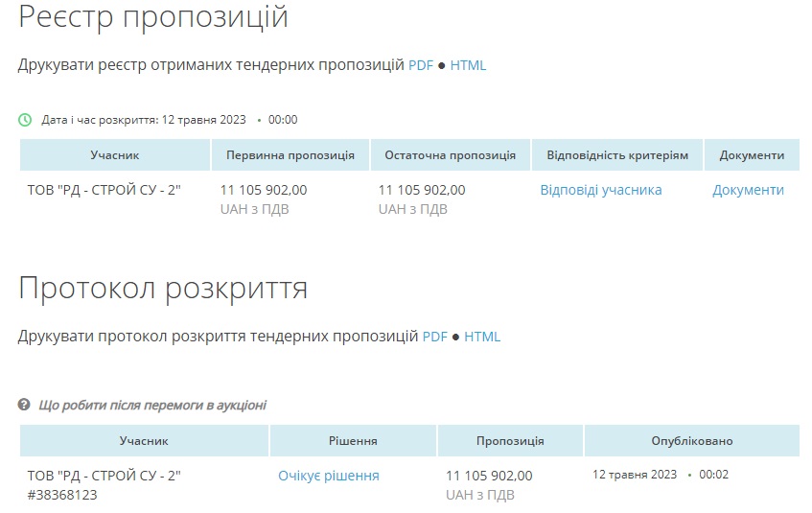Click the 'Остаточна пропозиція' column header

coord(450,155)
